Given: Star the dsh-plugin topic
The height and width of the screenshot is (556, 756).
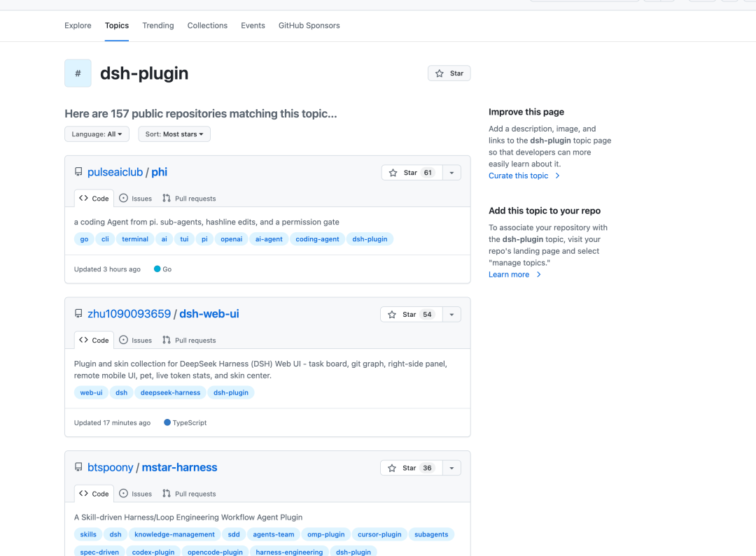Looking at the screenshot, I should [449, 73].
